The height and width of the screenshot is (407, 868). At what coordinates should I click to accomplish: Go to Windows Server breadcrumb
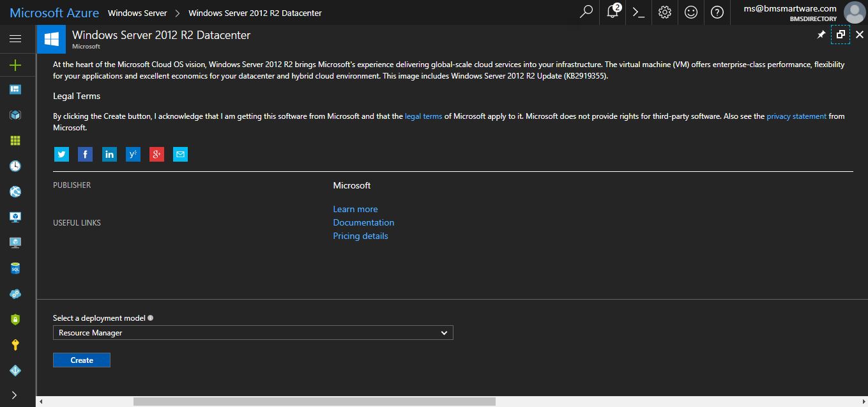click(x=137, y=13)
